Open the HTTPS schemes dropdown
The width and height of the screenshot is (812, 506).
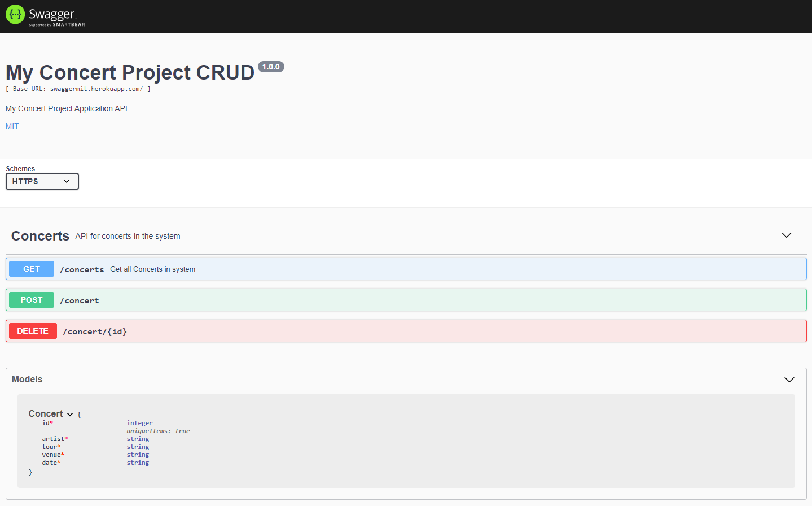(x=42, y=181)
